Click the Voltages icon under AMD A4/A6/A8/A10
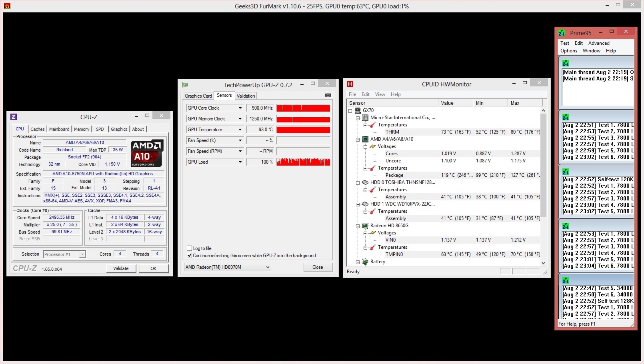The height and width of the screenshot is (364, 644). point(373,146)
